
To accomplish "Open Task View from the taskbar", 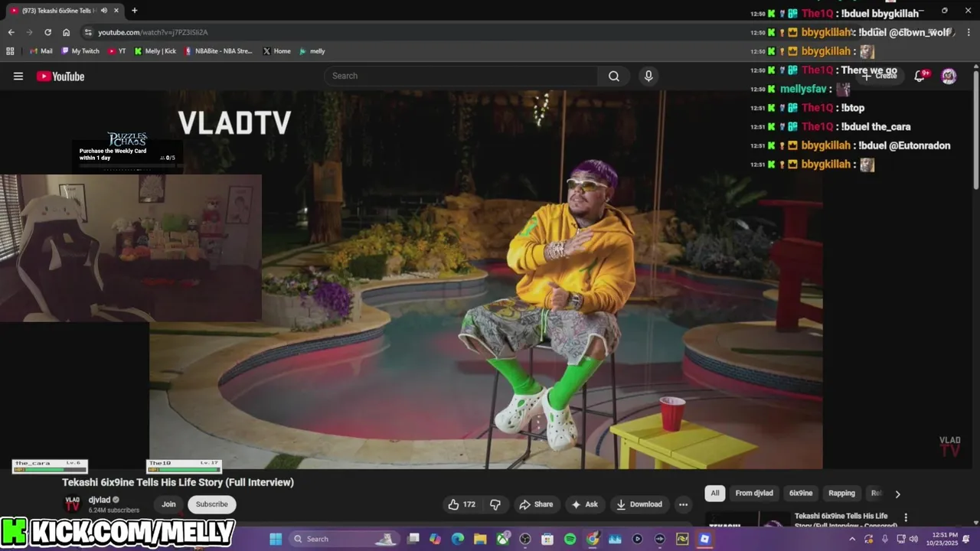I will 413,539.
